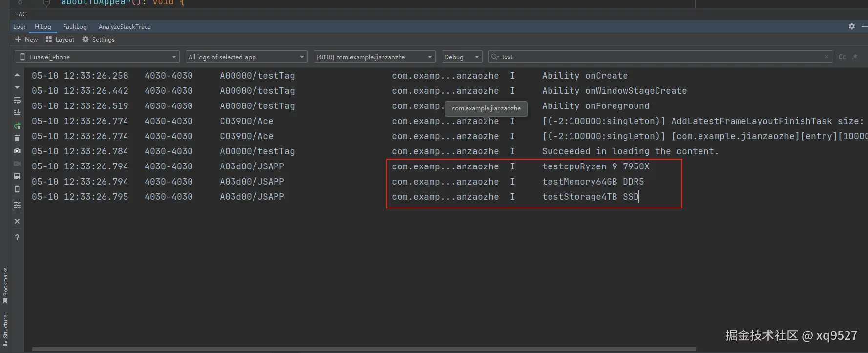Click C03900/Ace tag at 12:33:26.774 first row

[247, 121]
